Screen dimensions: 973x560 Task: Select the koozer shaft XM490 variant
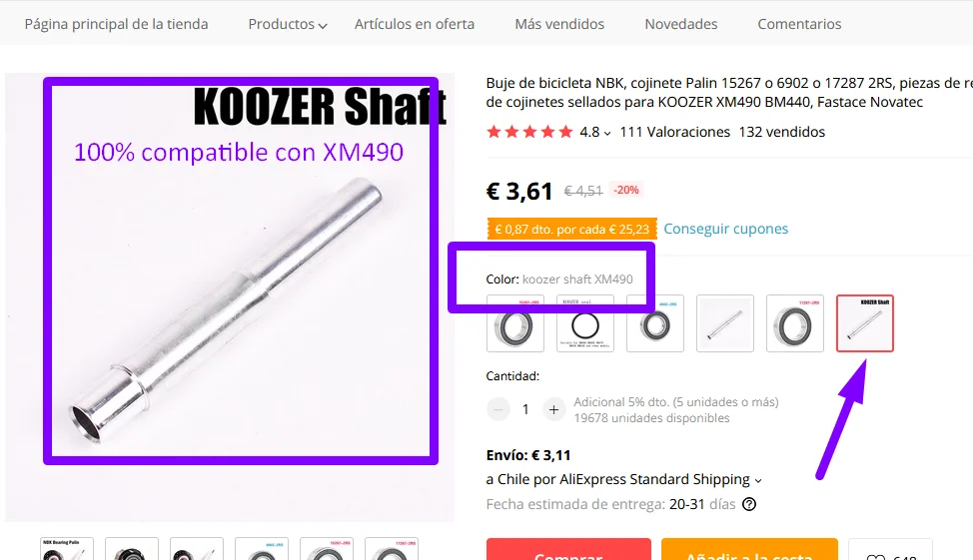[x=865, y=323]
